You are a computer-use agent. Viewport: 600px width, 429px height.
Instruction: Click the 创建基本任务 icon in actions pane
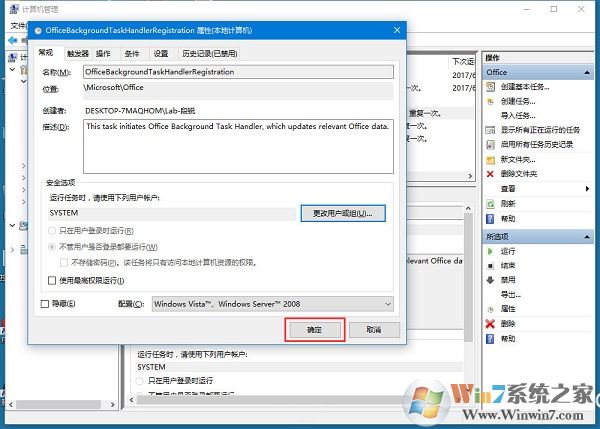[x=490, y=87]
